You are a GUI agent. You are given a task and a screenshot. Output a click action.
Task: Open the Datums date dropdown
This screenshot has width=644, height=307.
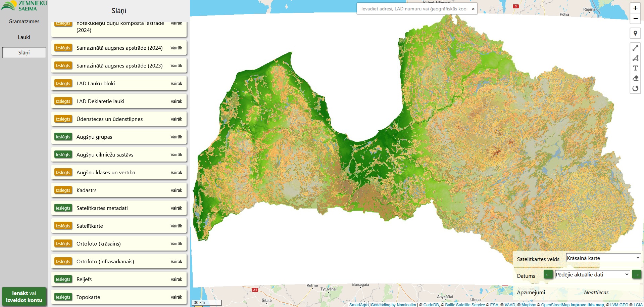pos(592,274)
